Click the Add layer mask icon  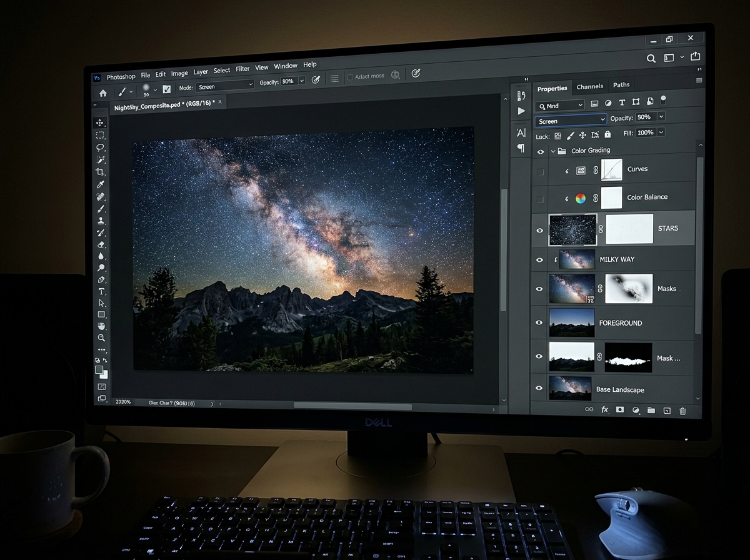[620, 409]
